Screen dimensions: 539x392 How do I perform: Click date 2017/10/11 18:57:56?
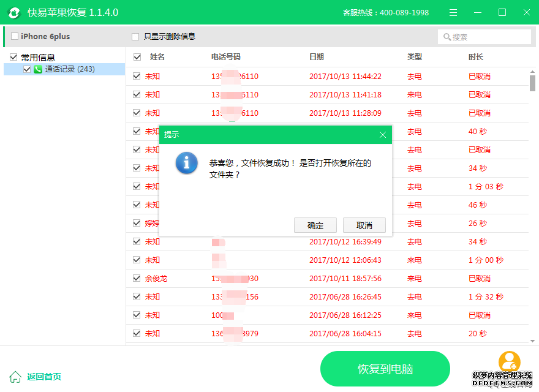[345, 279]
